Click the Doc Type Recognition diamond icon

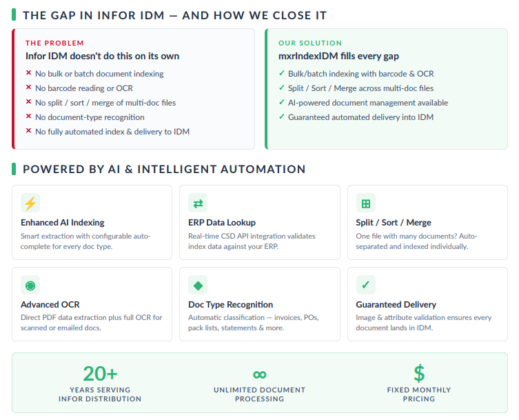[198, 285]
